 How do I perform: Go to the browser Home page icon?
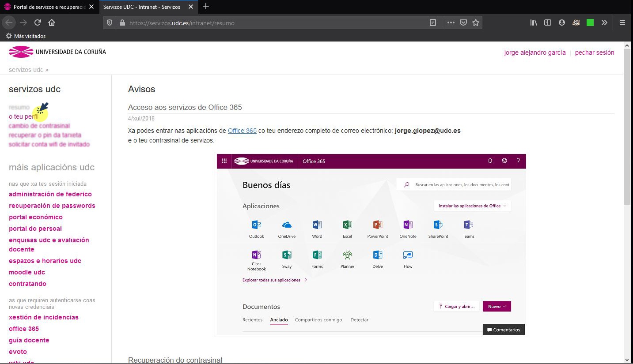52,23
